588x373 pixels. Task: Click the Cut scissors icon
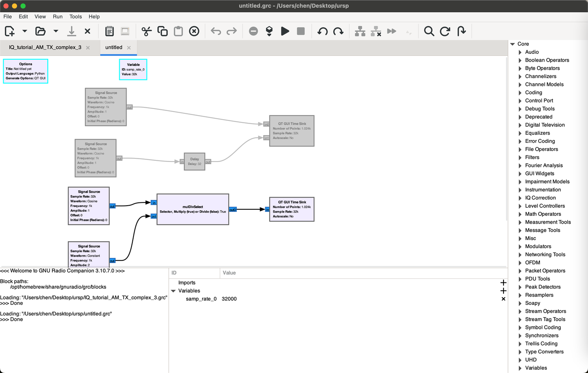point(146,31)
